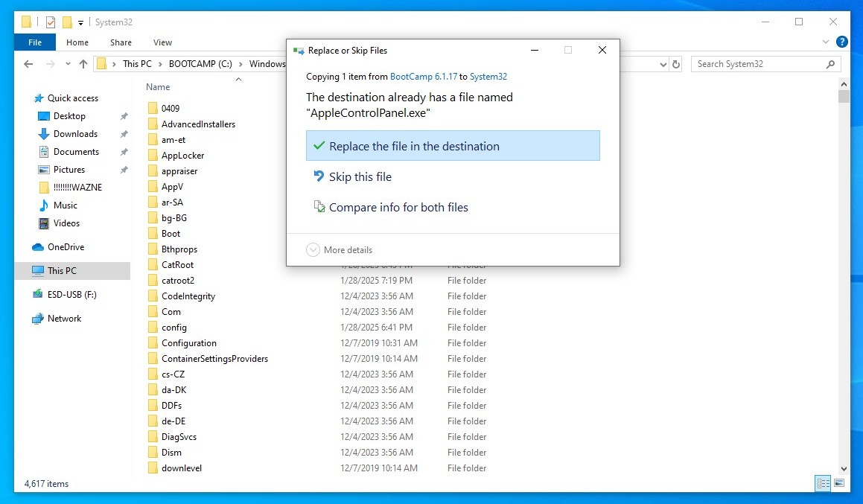This screenshot has height=504, width=863.
Task: Expand the ribbon with the chevron
Action: 826,41
